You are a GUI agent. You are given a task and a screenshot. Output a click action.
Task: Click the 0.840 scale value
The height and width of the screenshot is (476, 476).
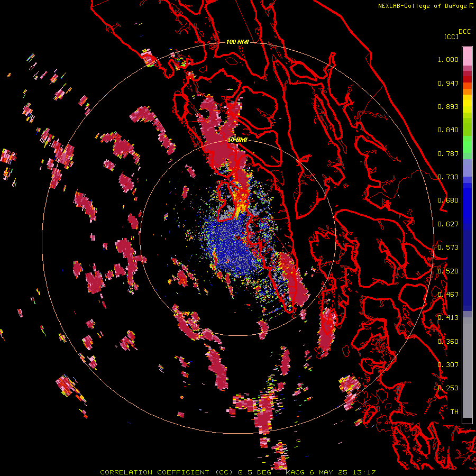[x=448, y=130]
